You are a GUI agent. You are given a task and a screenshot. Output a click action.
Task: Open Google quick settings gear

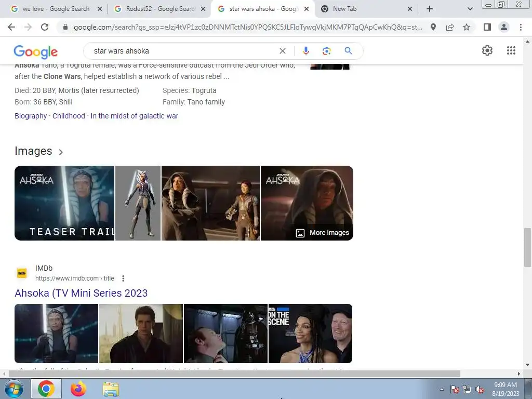pos(487,50)
